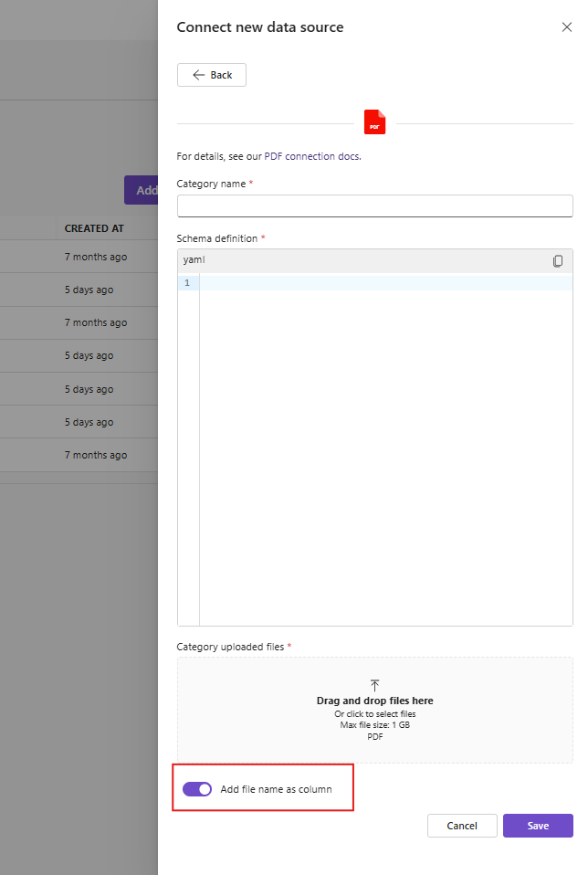Close the Connect new data source panel

point(566,27)
